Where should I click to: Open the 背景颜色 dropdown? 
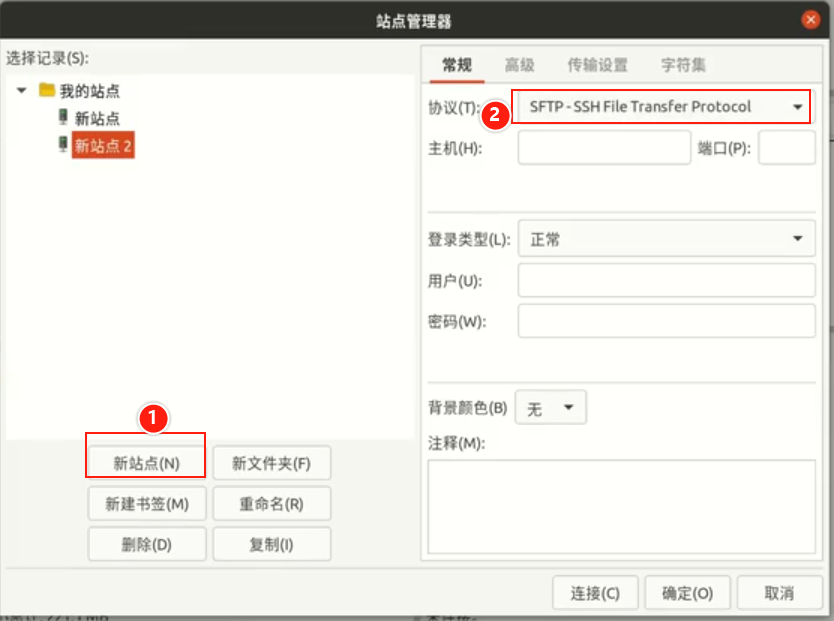(551, 407)
